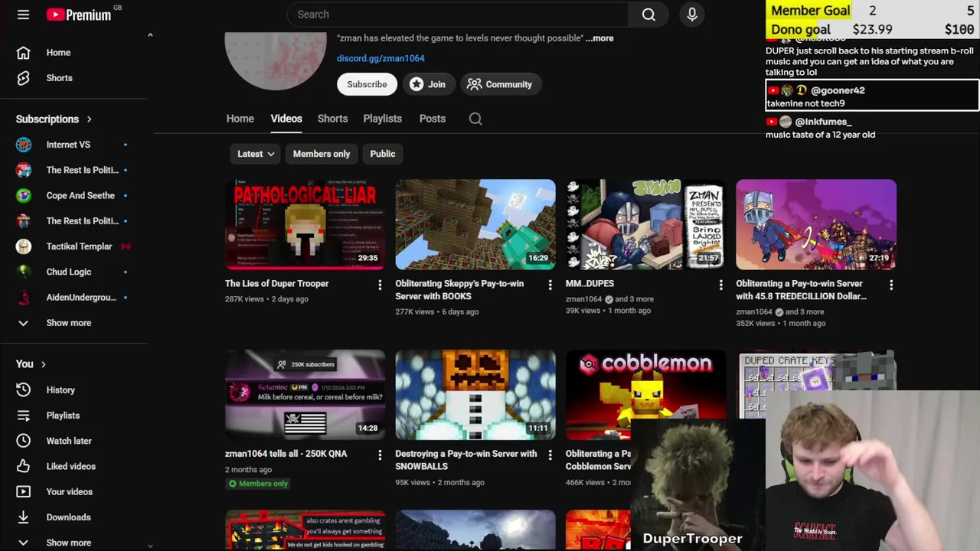Open the Community button
Viewport: 980px width, 551px height.
(x=499, y=84)
